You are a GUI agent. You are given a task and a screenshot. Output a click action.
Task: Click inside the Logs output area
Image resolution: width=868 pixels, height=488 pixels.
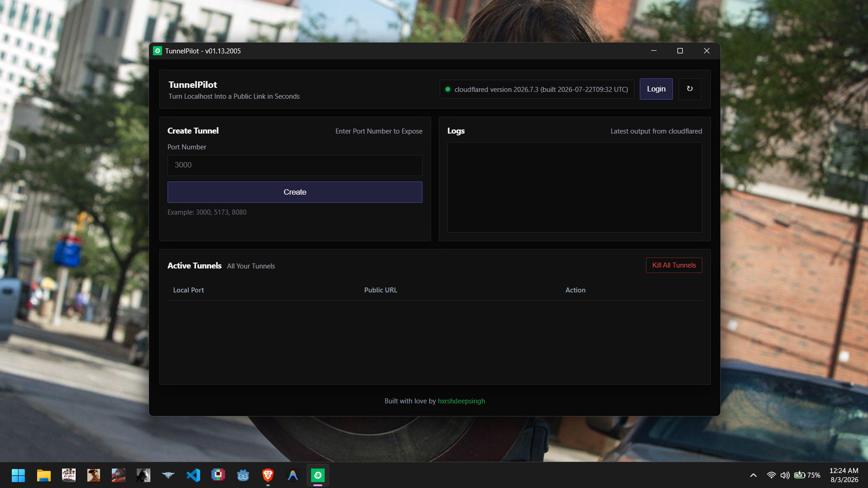pos(574,187)
